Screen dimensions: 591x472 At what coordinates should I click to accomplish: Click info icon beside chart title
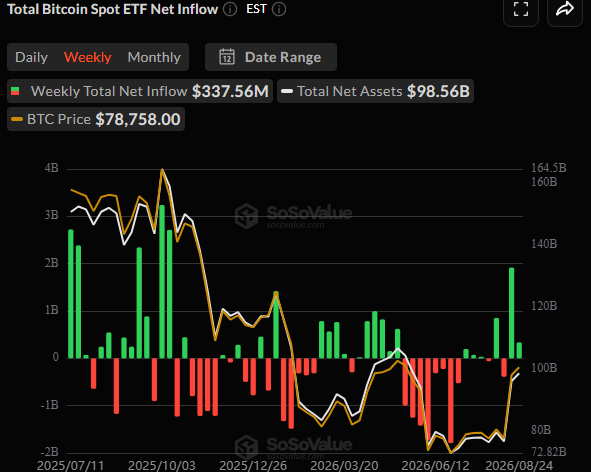point(230,9)
